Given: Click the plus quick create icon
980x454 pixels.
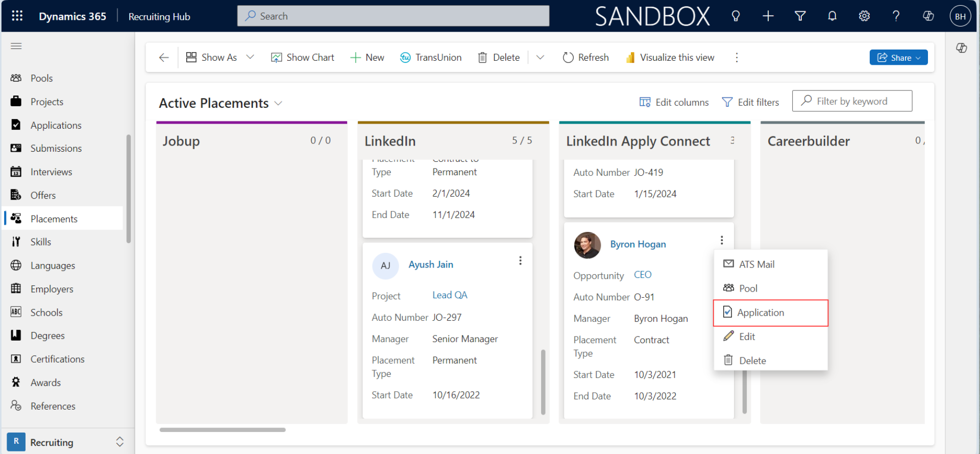Looking at the screenshot, I should pos(768,16).
